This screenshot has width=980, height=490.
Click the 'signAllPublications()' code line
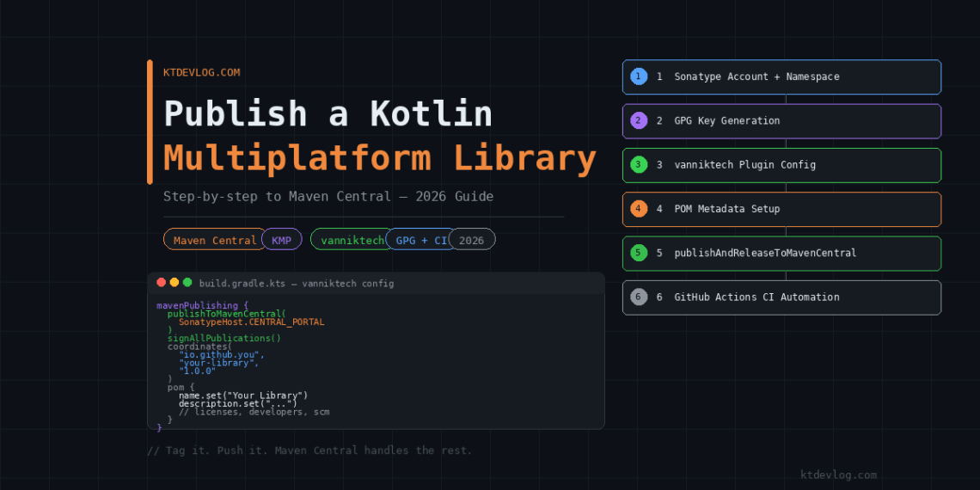pyautogui.click(x=224, y=338)
